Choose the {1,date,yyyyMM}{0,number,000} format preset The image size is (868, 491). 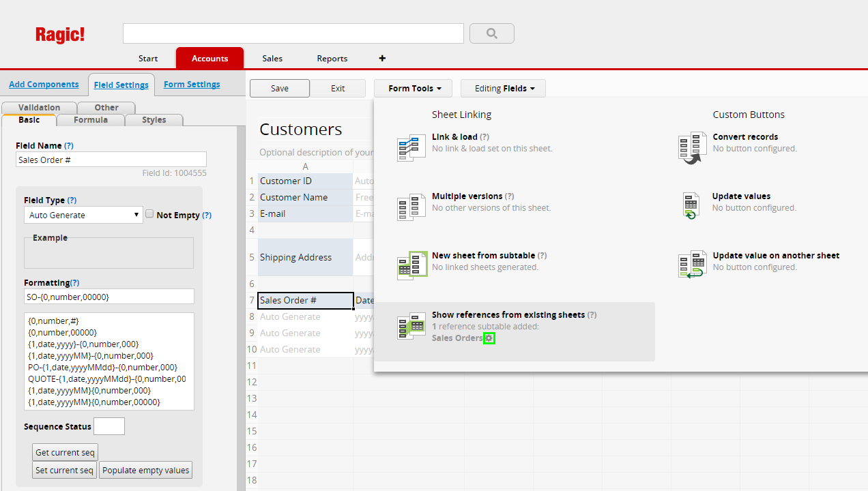(89, 390)
